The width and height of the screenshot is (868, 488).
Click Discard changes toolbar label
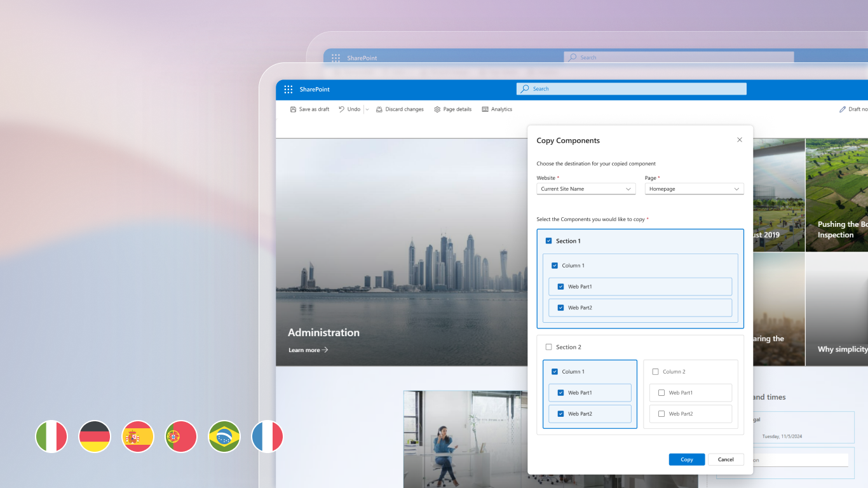(x=404, y=109)
